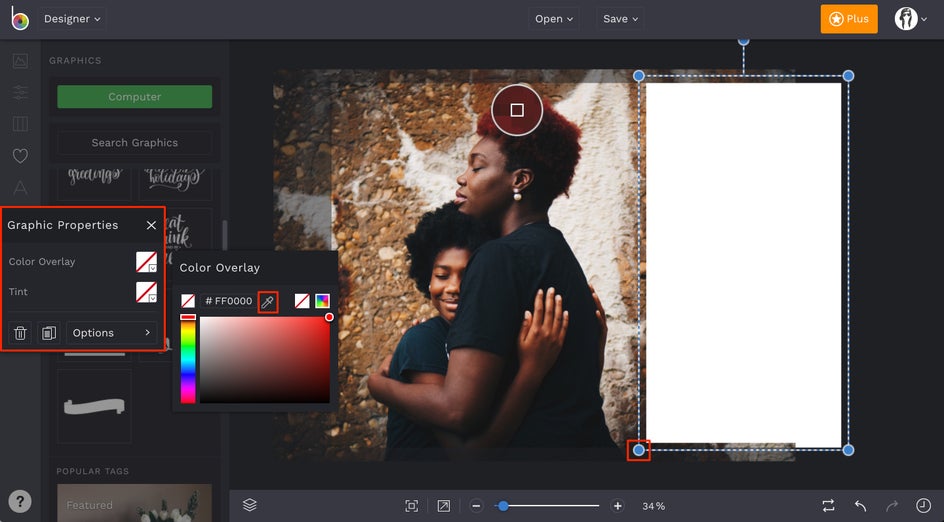The height and width of the screenshot is (522, 944).
Task: Click the top-right selection resize handle
Action: coord(848,76)
